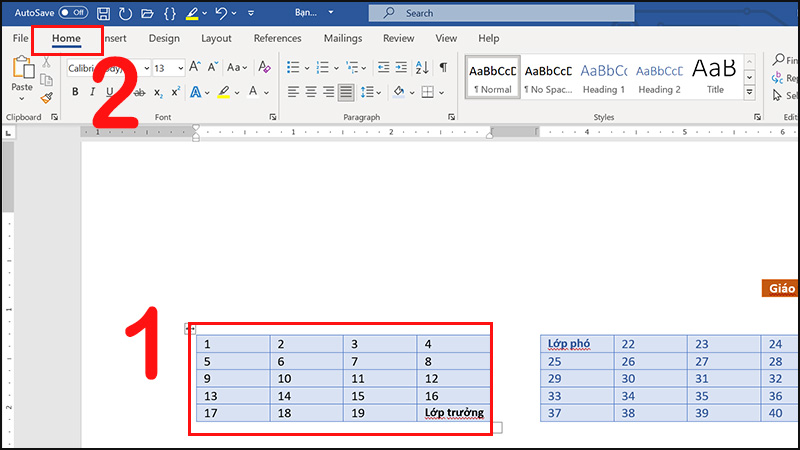Screen dimensions: 800x450
Task: Switch to the References tab
Action: pyautogui.click(x=277, y=38)
